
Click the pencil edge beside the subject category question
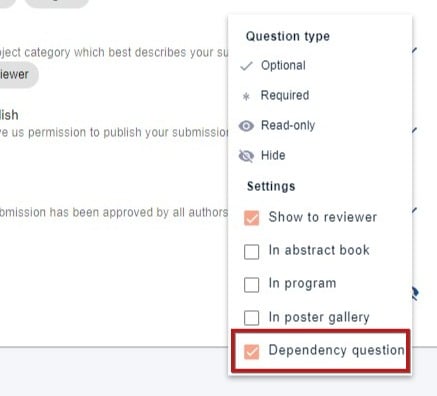[x=414, y=50]
